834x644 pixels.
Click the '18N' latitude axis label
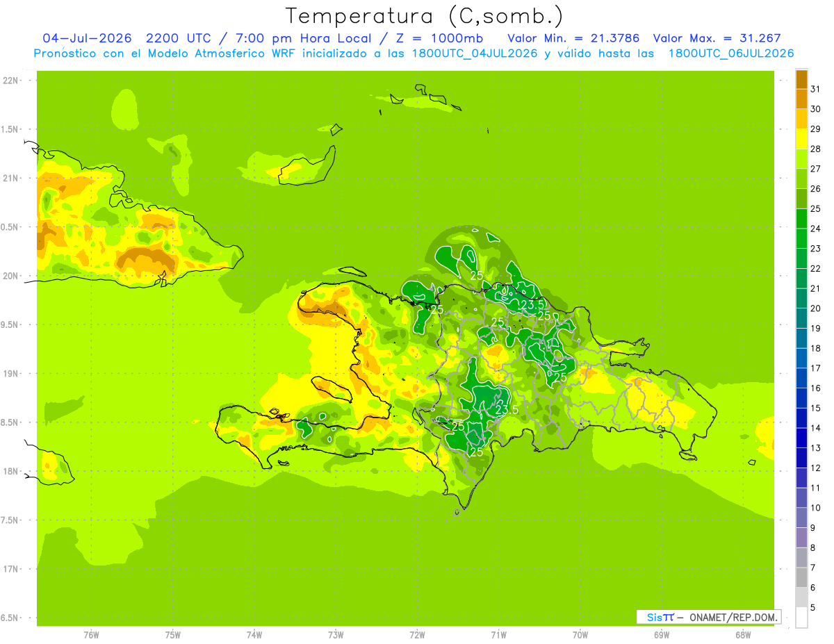[10, 471]
